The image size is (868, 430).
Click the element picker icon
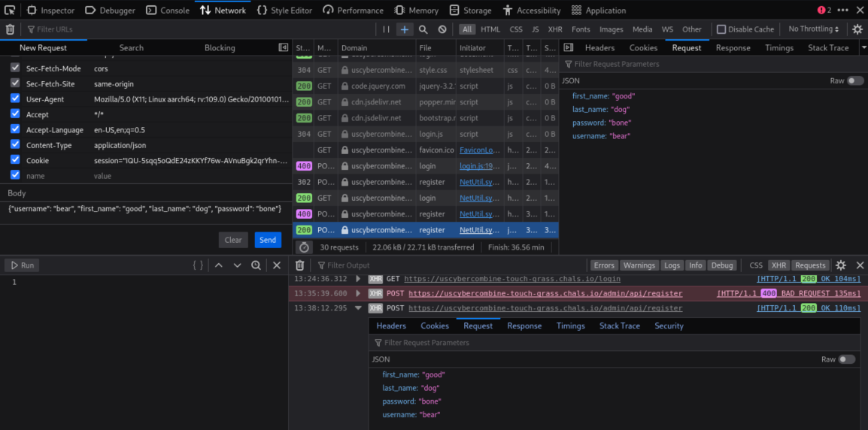10,11
